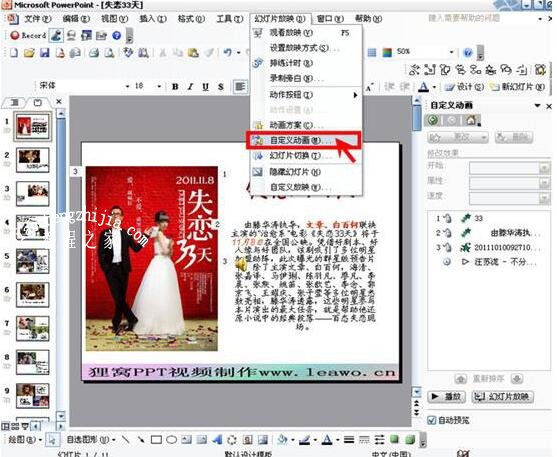Open the font name dropdown showing 宋体

127,86
